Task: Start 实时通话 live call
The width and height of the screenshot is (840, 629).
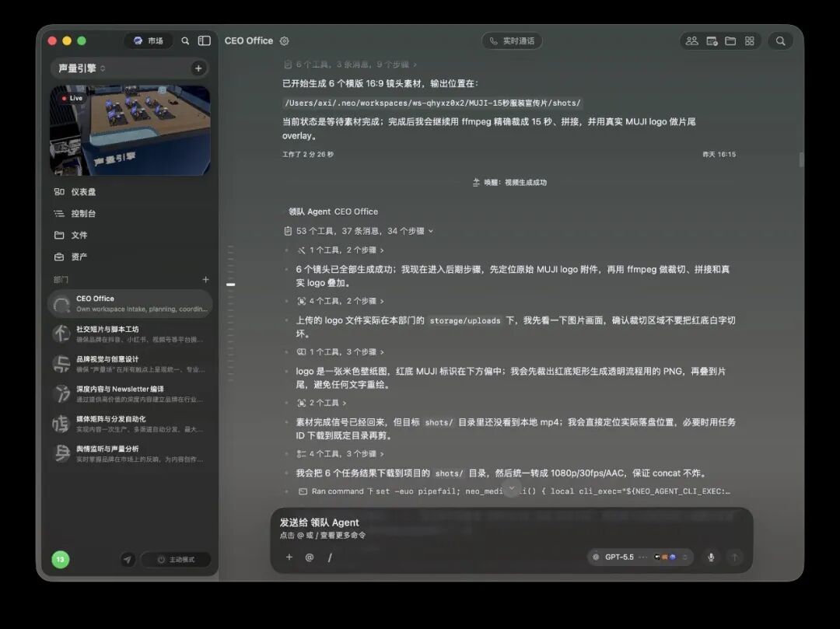Action: [x=512, y=41]
